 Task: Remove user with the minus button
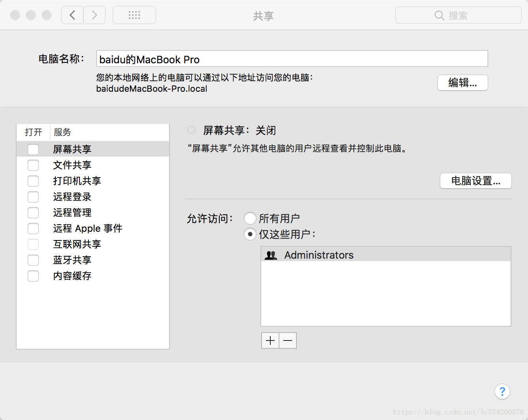pyautogui.click(x=288, y=341)
